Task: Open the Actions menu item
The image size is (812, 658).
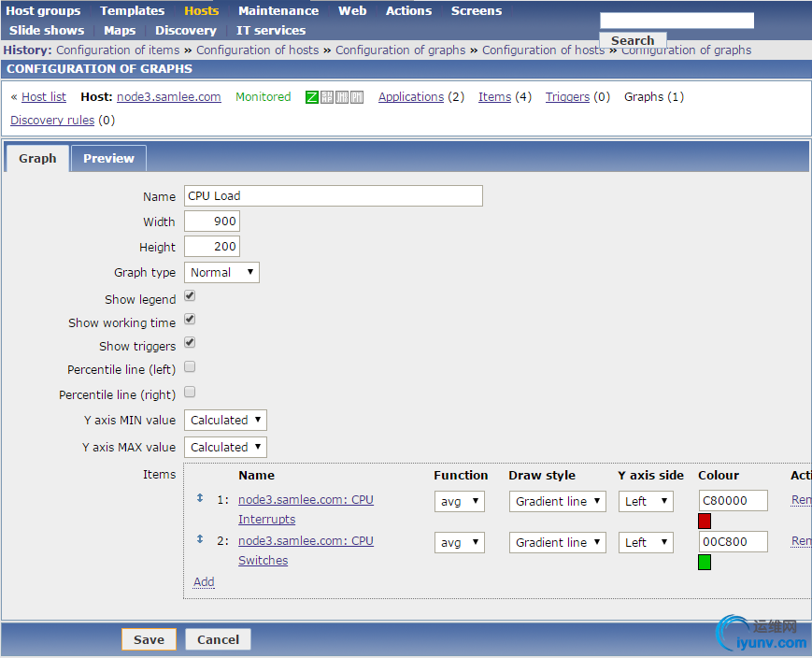Action: [408, 11]
